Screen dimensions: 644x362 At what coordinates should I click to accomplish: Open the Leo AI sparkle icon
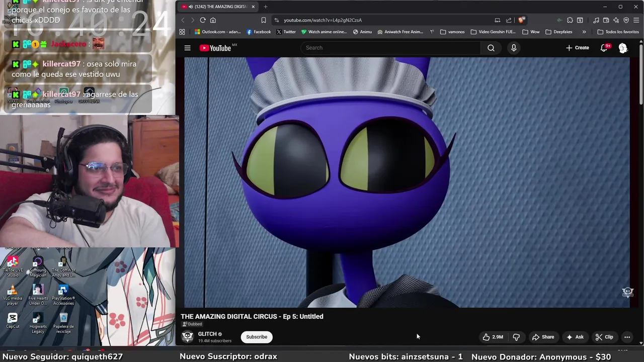[616, 20]
